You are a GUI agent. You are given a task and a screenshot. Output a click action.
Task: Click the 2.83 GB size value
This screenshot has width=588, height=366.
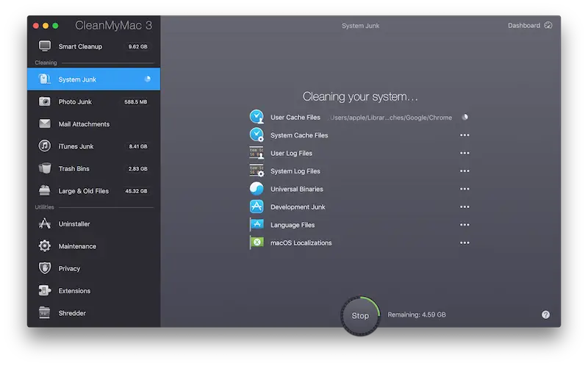point(137,169)
